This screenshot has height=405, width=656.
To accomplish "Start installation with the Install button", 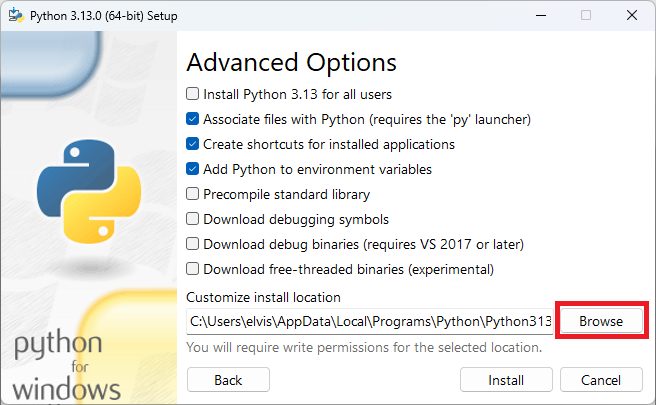I will pos(506,380).
